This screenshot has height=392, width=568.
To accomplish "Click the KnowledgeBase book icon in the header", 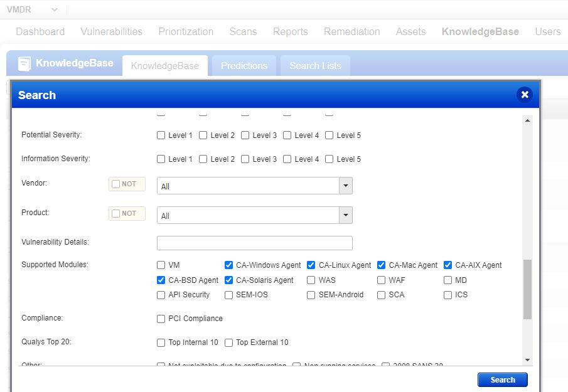I will coord(24,63).
